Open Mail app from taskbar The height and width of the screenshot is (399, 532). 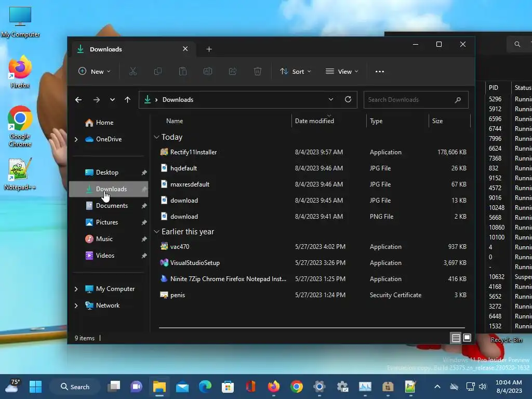(x=182, y=387)
